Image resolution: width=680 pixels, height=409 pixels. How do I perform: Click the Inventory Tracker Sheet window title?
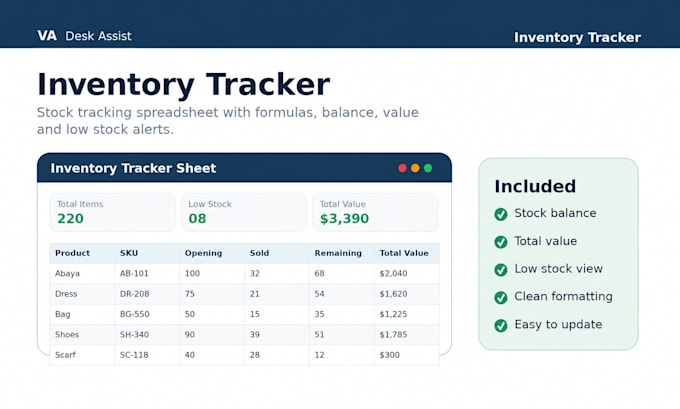pos(133,168)
